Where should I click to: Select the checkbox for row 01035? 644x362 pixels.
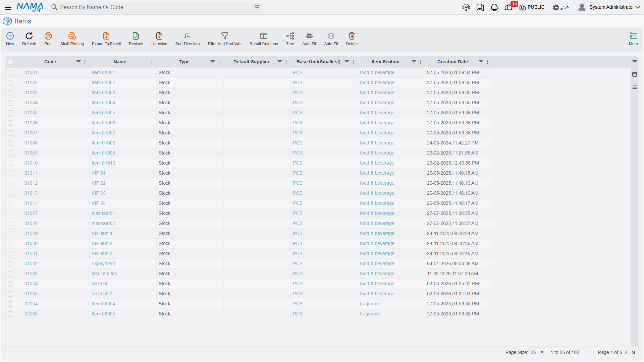(x=10, y=294)
